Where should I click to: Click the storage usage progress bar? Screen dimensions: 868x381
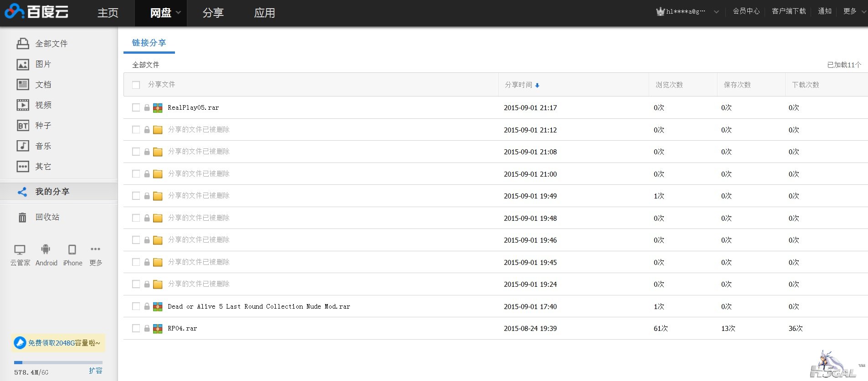coord(58,362)
